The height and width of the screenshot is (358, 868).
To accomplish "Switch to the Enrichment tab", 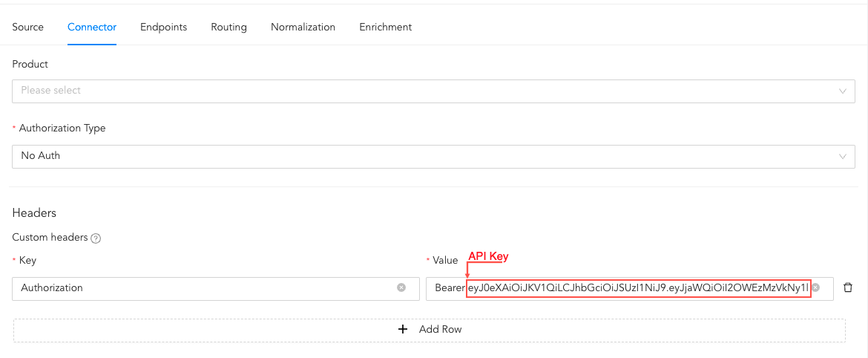I will click(385, 27).
